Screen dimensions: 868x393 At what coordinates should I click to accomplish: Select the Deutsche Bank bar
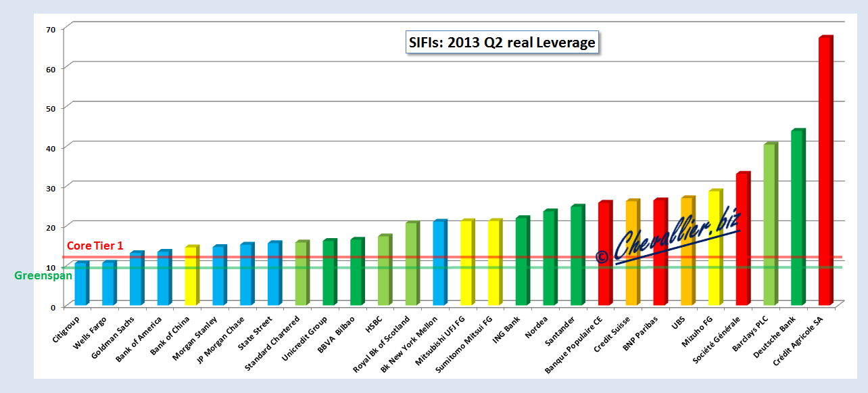point(798,217)
